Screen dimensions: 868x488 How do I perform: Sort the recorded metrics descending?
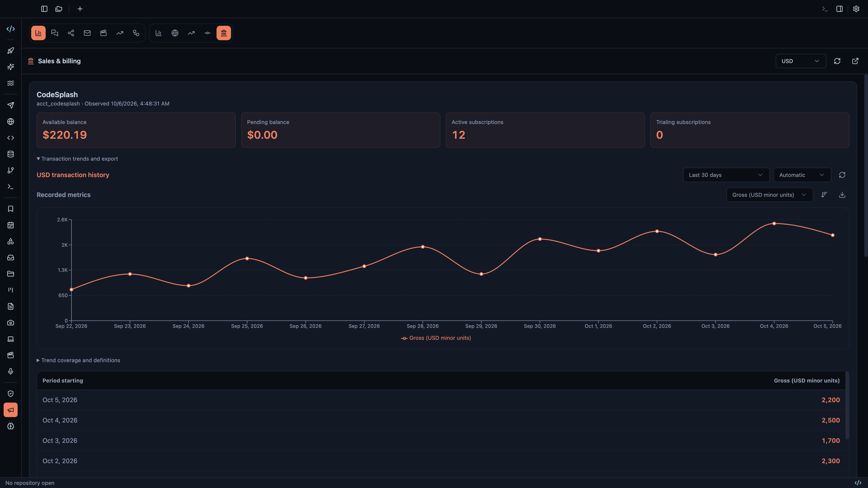click(x=824, y=195)
